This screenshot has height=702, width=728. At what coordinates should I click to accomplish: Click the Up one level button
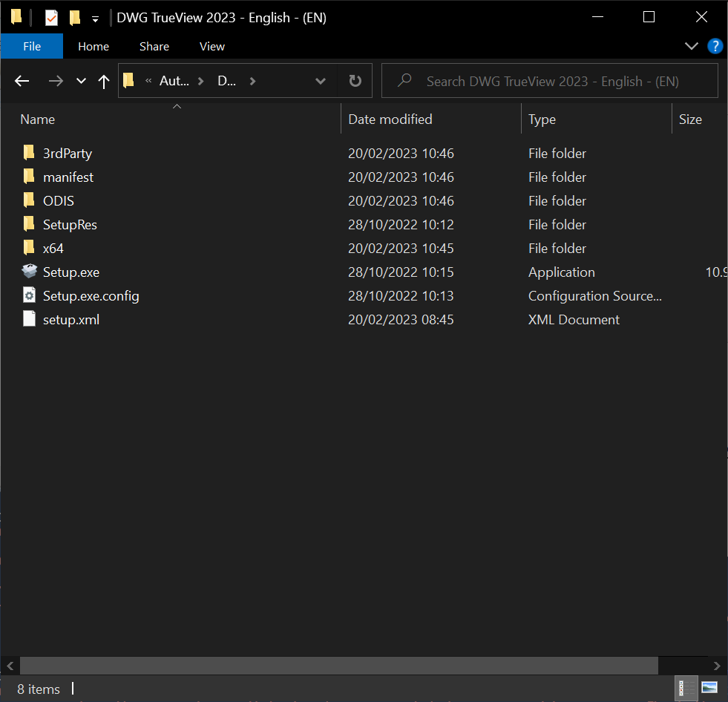tap(104, 81)
